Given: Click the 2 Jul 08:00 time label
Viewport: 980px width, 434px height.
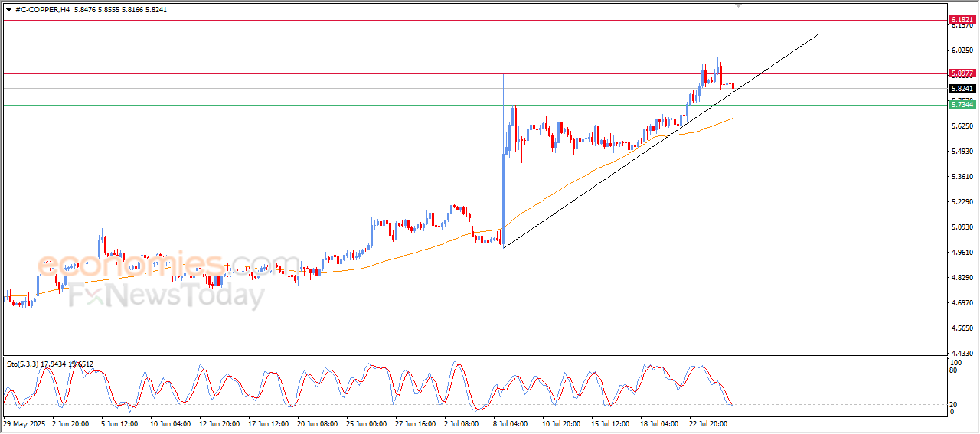Looking at the screenshot, I should point(463,423).
